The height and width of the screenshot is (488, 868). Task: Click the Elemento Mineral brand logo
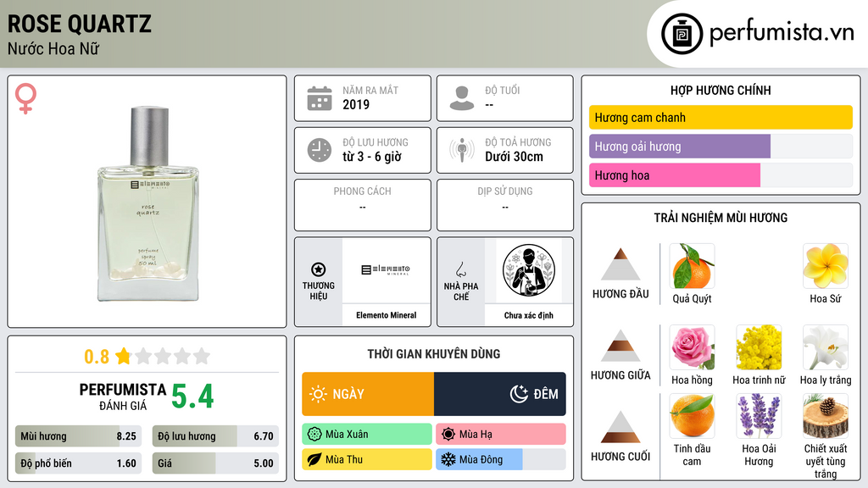[387, 270]
